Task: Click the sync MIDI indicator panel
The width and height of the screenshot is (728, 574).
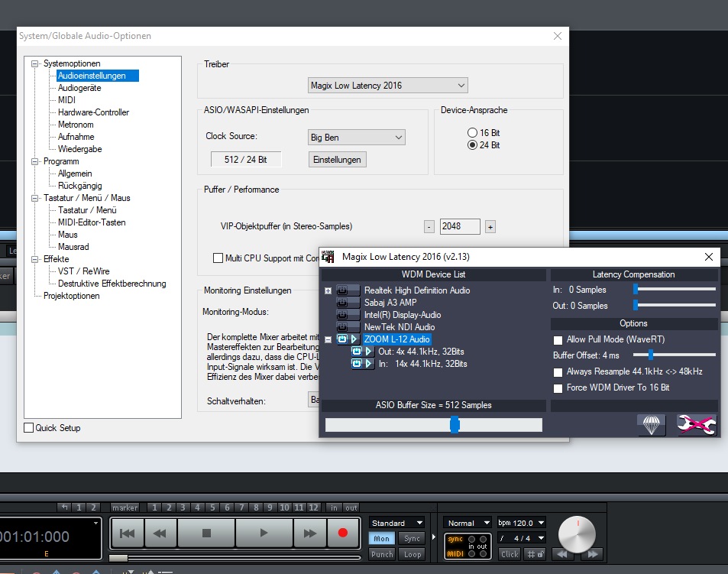Action: tap(468, 546)
